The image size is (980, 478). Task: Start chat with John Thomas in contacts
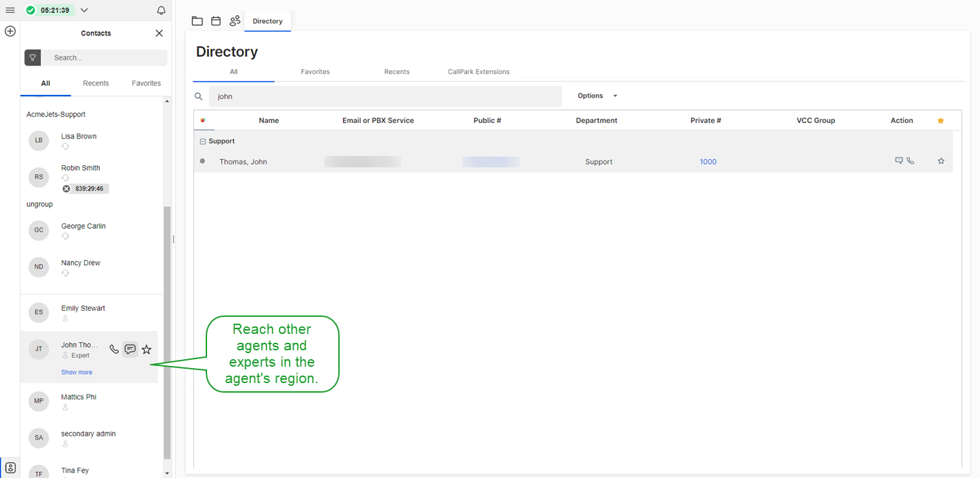[x=130, y=350]
